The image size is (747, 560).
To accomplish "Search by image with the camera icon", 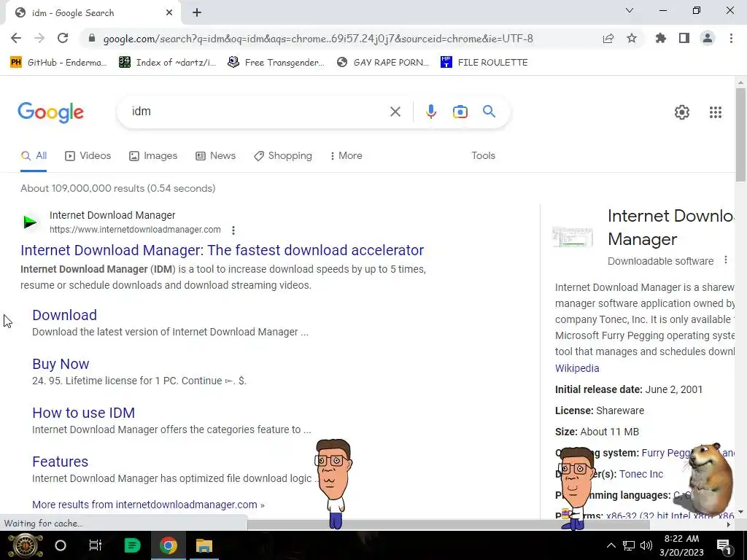I will (460, 112).
